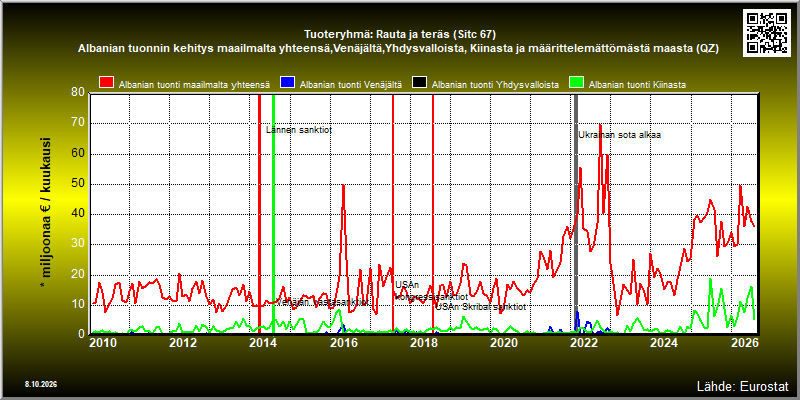The height and width of the screenshot is (400, 800).
Task: Click the green vertical marker line near 2014
Action: coord(273,213)
